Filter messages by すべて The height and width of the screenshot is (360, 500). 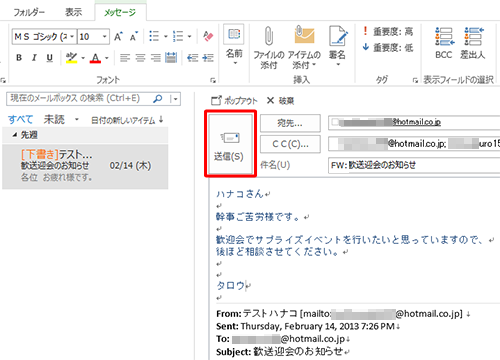pos(21,119)
